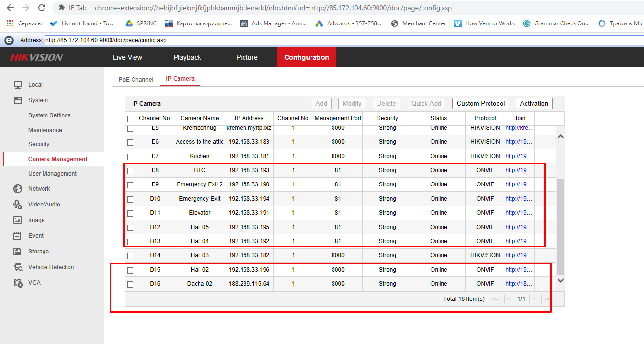Reload the page with browser refresh icon
644x344 pixels.
(42, 8)
